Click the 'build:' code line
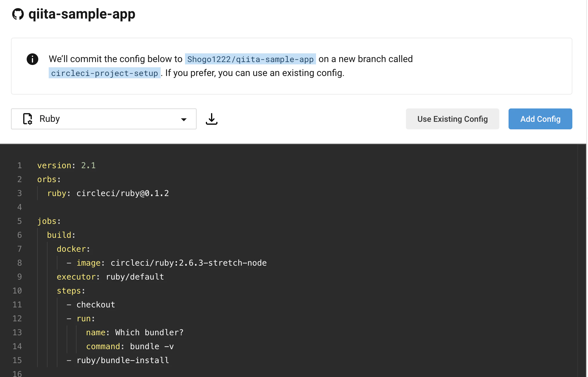 click(x=61, y=235)
